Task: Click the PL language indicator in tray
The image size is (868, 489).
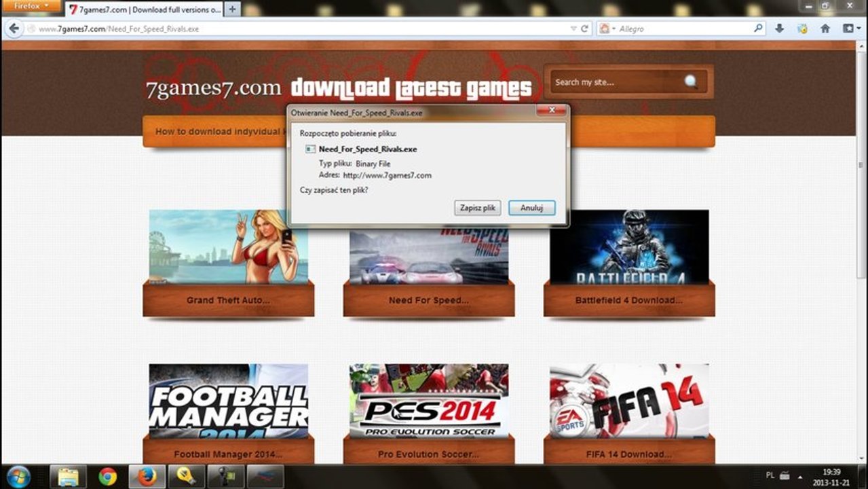Action: [770, 476]
